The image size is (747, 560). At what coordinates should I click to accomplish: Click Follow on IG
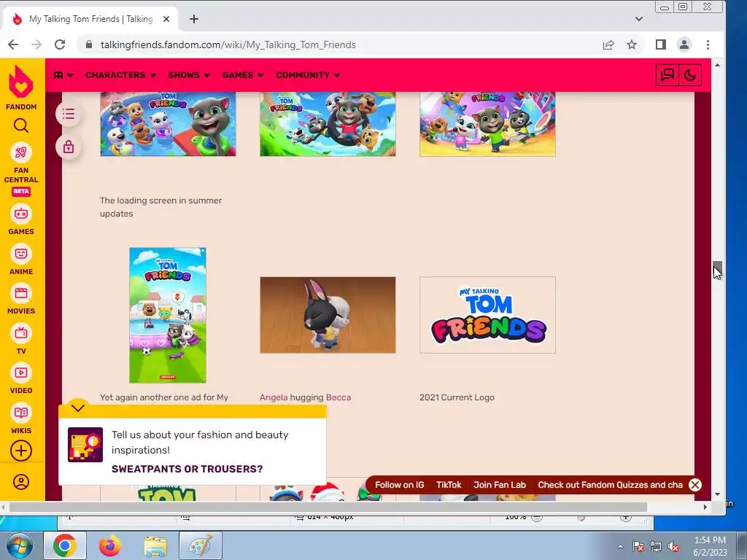399,485
